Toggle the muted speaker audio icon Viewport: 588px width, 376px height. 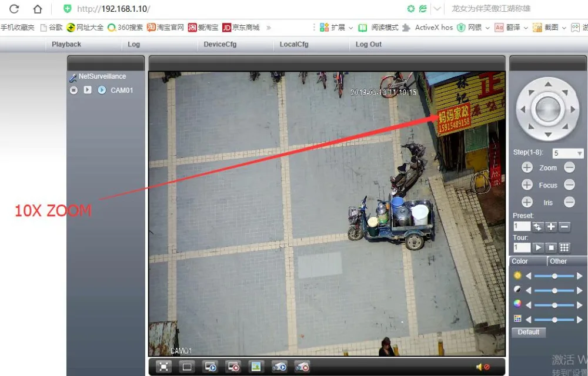tap(483, 367)
